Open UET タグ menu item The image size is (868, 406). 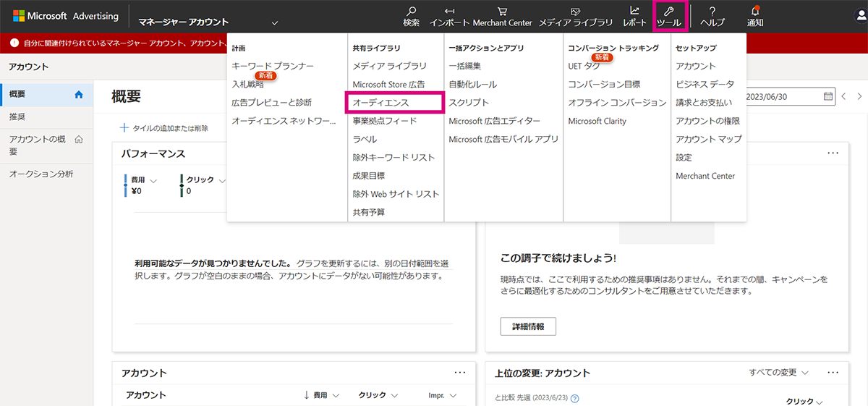click(x=584, y=66)
